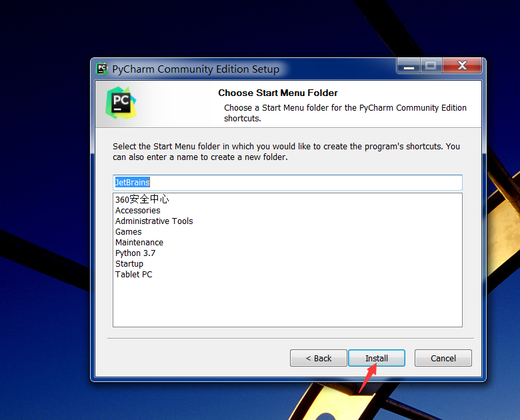Select the Startup folder entry
This screenshot has height=420, width=520.
[129, 263]
